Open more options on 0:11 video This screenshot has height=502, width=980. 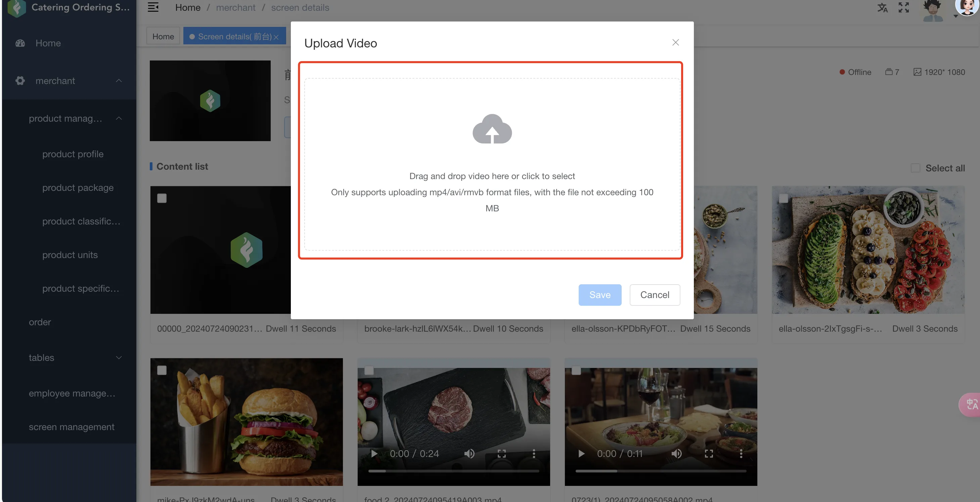[x=741, y=453]
